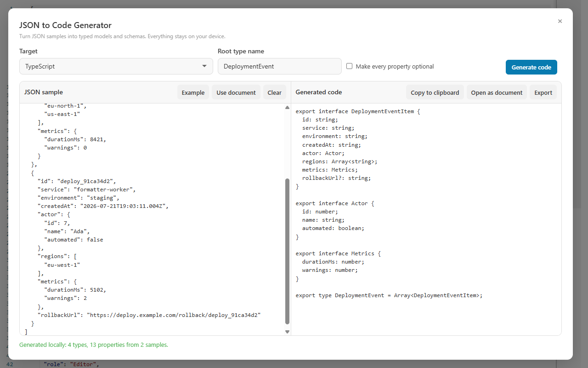
Task: Click the JSON sample panel heading
Action: coord(44,92)
